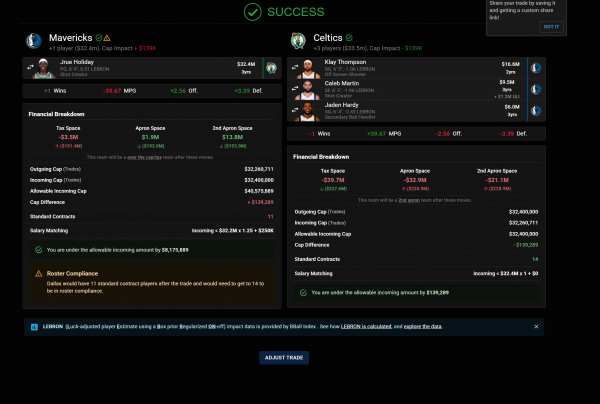Screen dimensions: 600x404
Task: Click Celtics Financial Breakdown heading
Action: tap(321, 157)
